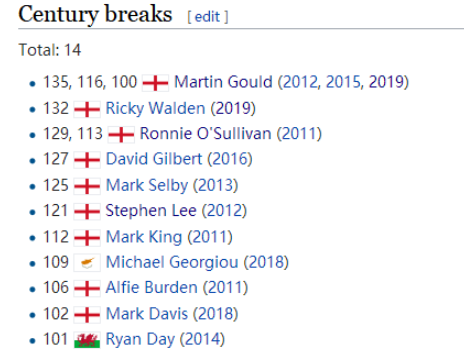Image resolution: width=464 pixels, height=361 pixels.
Task: Click the Wales flag next to Ryan Day
Action: [87, 340]
